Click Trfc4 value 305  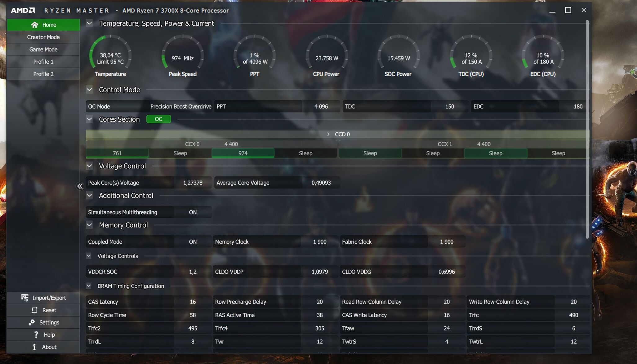tap(319, 328)
